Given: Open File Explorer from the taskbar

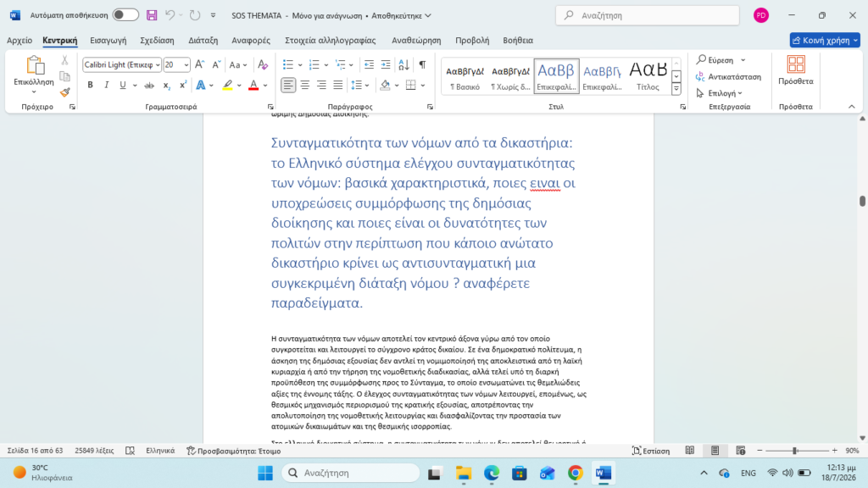Looking at the screenshot, I should [x=464, y=473].
